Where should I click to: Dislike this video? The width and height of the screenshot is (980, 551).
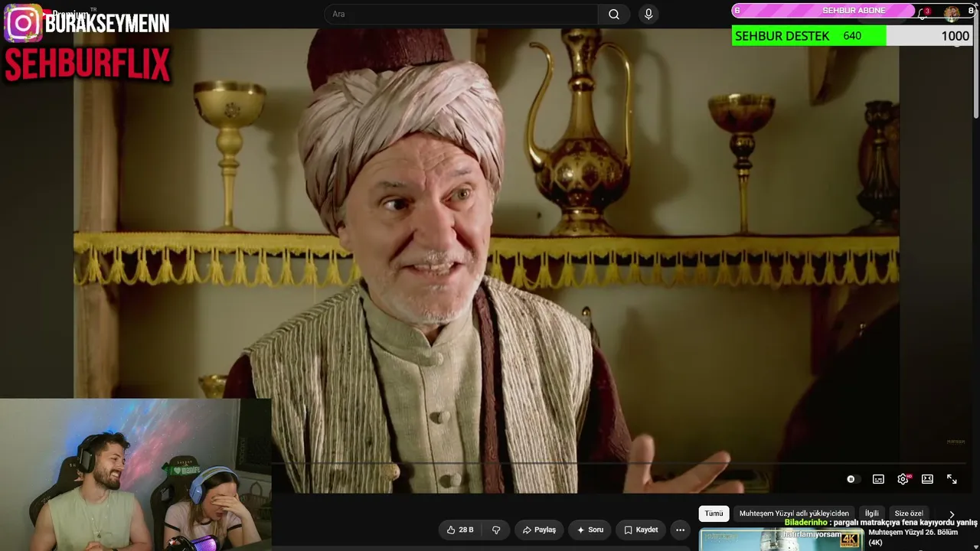pos(496,530)
